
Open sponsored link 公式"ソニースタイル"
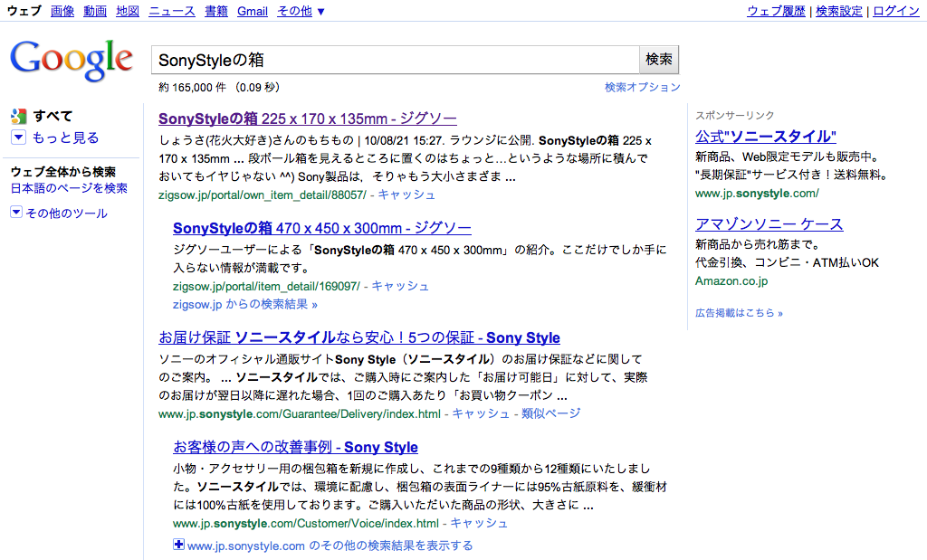(x=766, y=137)
